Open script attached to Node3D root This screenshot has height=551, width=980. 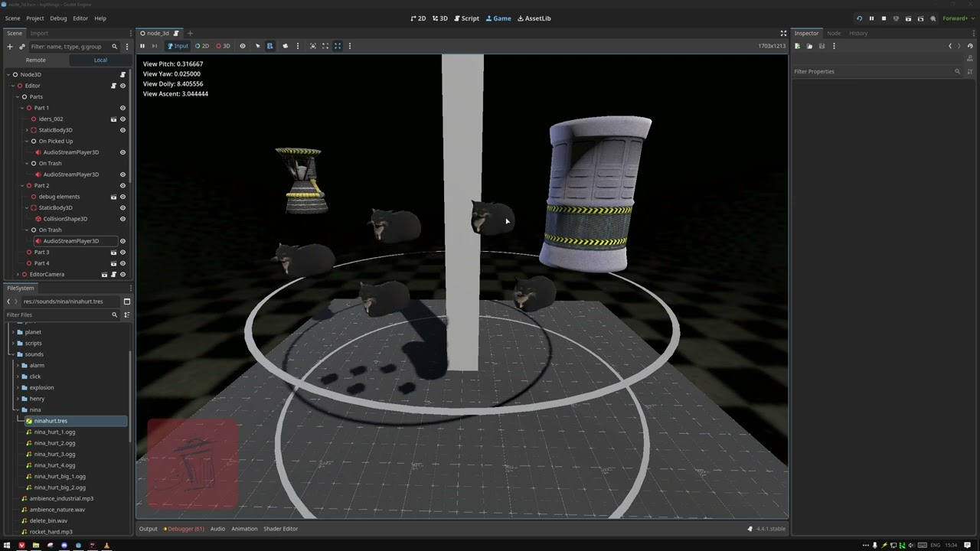coord(122,74)
